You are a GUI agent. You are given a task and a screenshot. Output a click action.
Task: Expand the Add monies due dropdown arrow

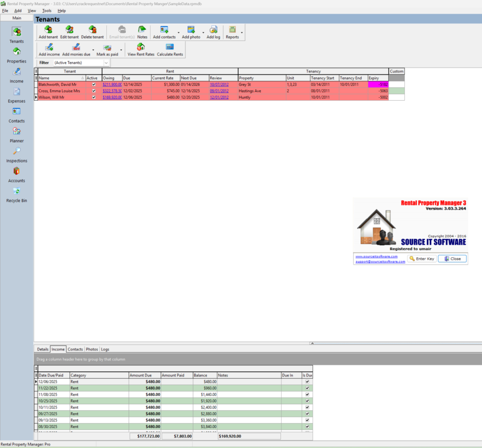coord(93,50)
